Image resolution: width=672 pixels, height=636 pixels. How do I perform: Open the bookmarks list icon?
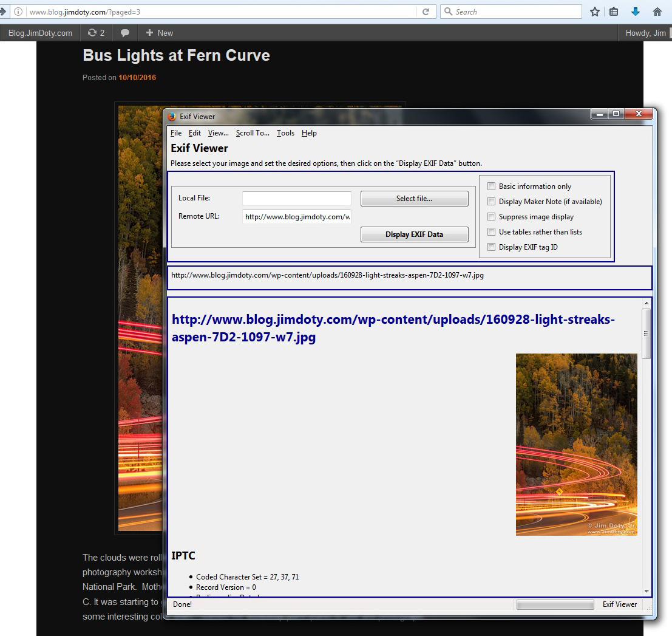(614, 12)
